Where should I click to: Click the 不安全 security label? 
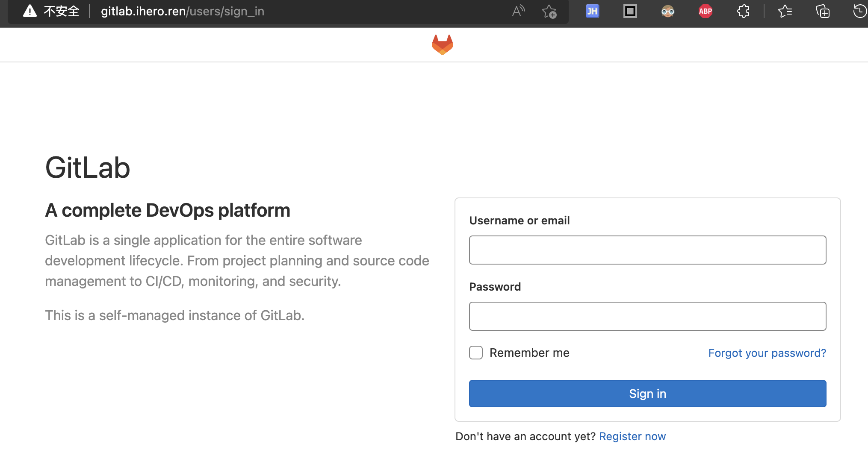tap(62, 11)
